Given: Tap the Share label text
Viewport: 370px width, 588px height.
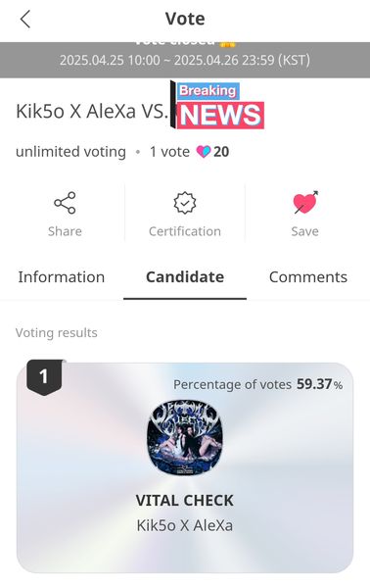Looking at the screenshot, I should (x=65, y=231).
